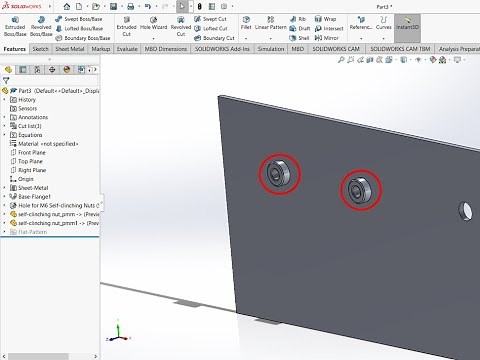Toggle Instant3D mode
This screenshot has width=480, height=360.
click(407, 27)
